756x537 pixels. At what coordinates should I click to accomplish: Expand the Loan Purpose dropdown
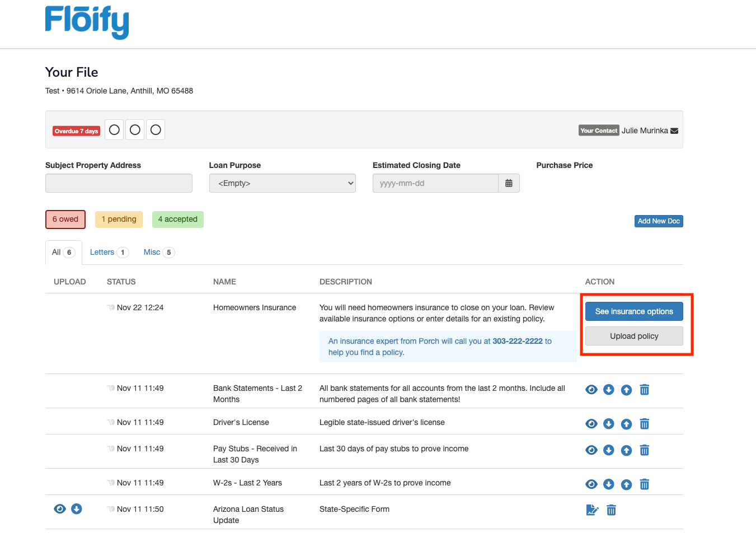pos(282,183)
